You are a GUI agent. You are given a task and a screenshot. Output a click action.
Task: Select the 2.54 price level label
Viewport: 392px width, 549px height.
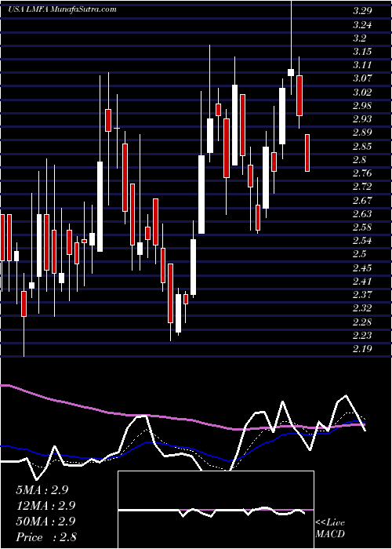[361, 241]
